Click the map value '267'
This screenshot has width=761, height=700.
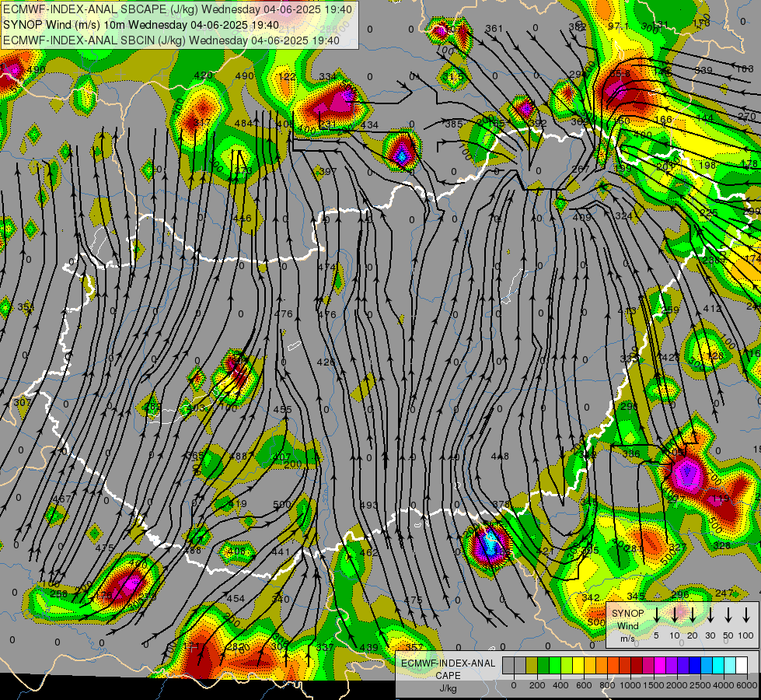click(581, 169)
